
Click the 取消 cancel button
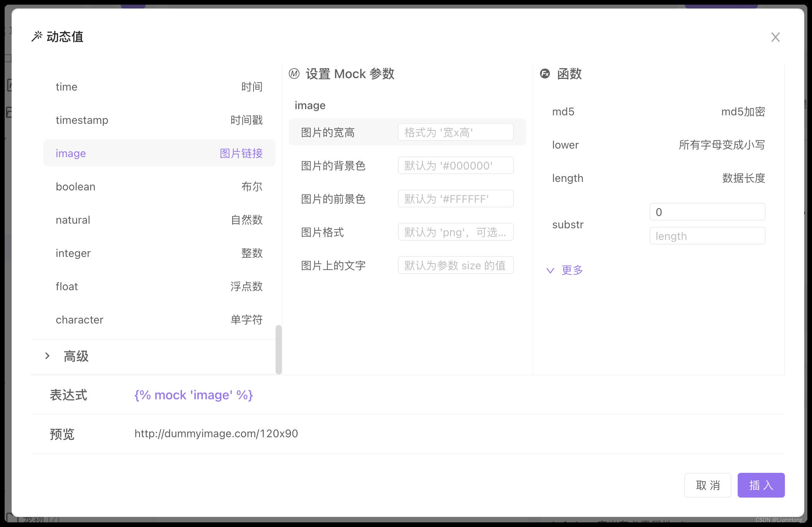[708, 485]
